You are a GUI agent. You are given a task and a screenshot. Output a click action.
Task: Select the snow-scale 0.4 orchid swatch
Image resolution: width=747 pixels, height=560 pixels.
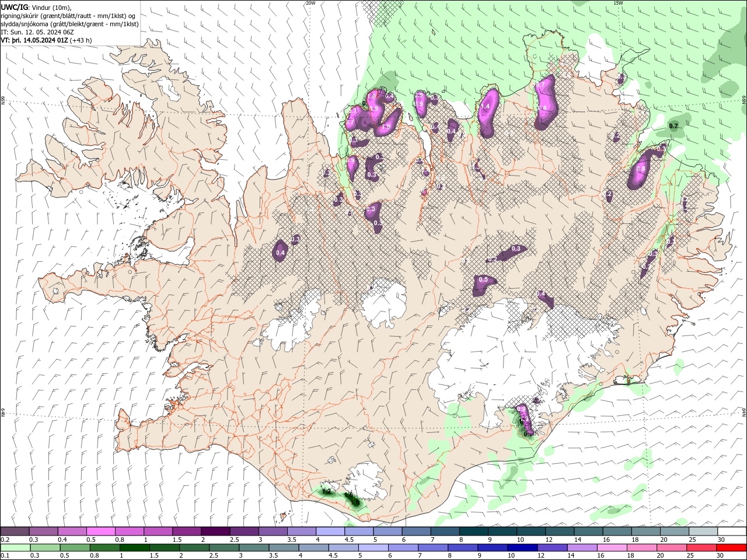[71, 531]
